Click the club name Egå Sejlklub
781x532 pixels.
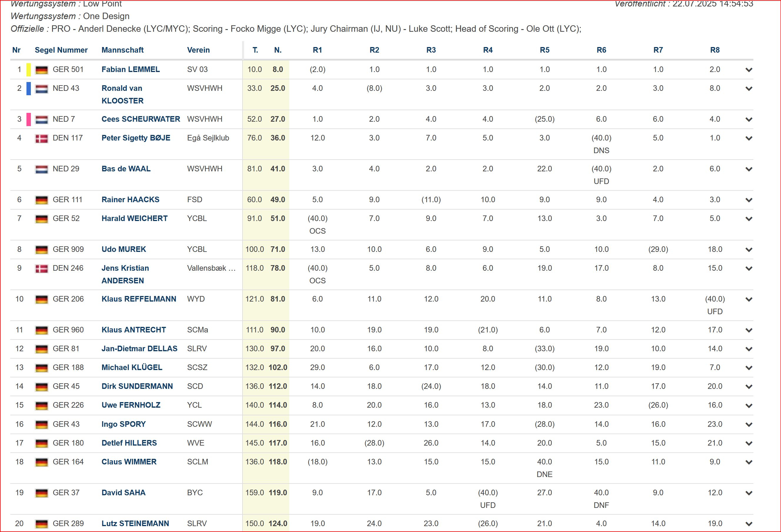click(208, 138)
